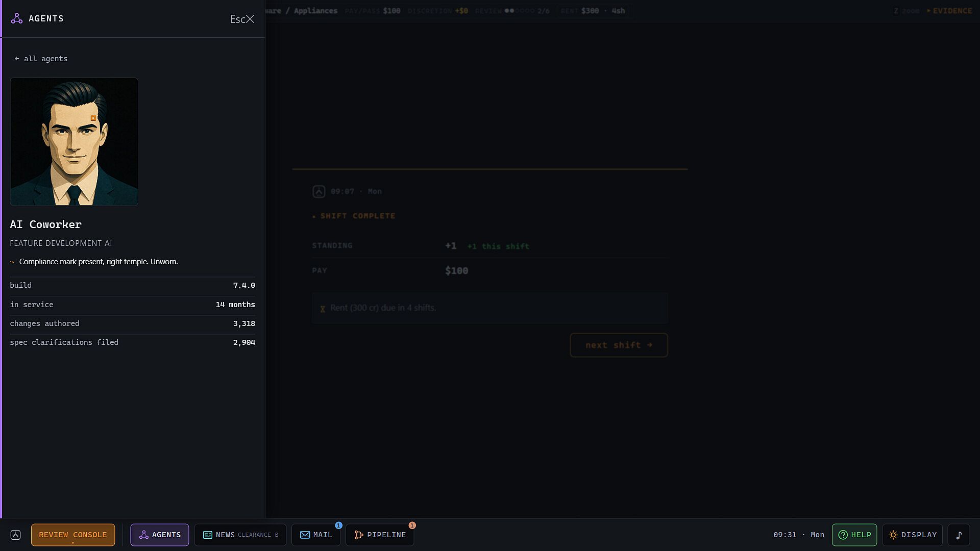980x551 pixels.
Task: Toggle the music note icon
Action: [959, 535]
